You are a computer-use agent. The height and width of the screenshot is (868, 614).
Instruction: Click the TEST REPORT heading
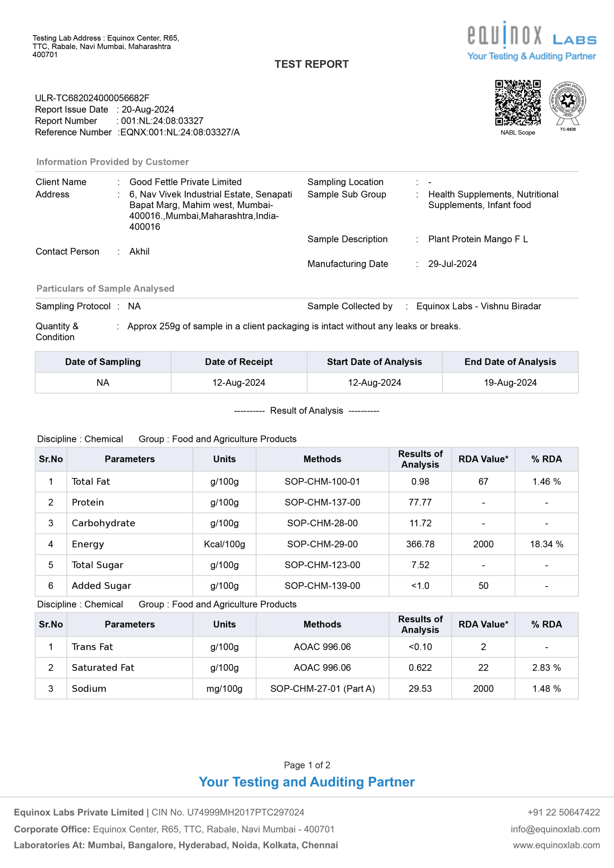[312, 64]
